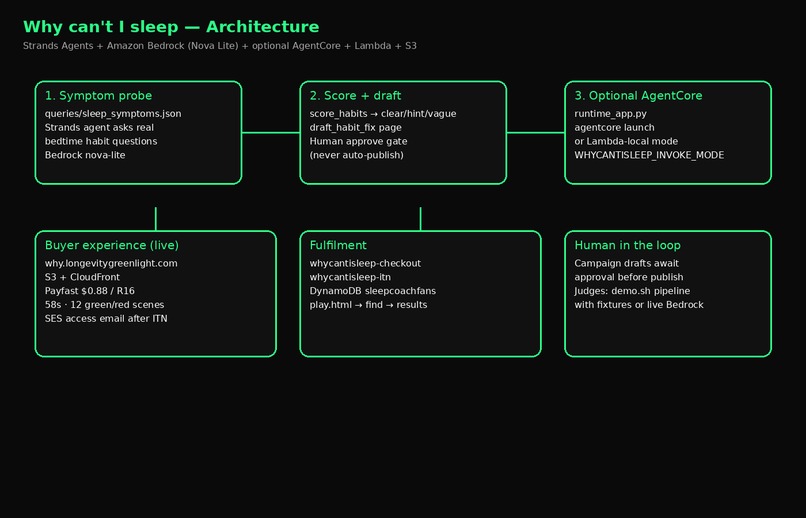806x518 pixels.
Task: Click 'queries/sleep_symptoms.json' text
Action: click(x=113, y=114)
